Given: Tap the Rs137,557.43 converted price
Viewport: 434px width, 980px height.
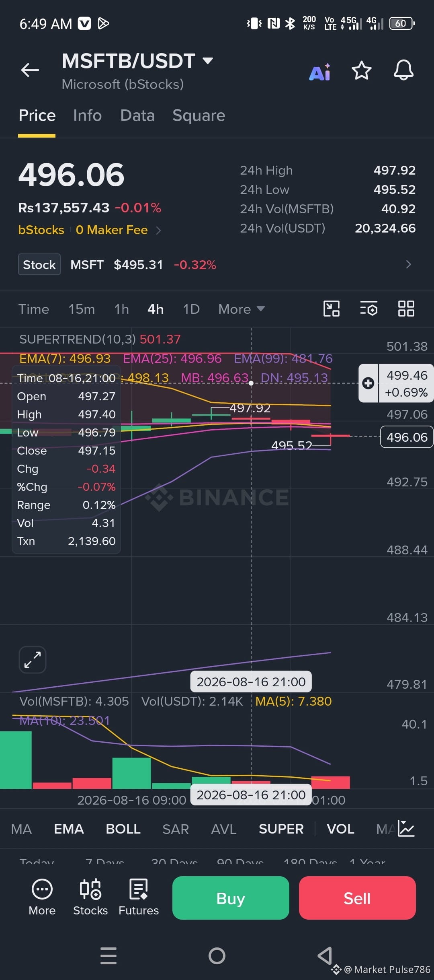Looking at the screenshot, I should (x=63, y=208).
